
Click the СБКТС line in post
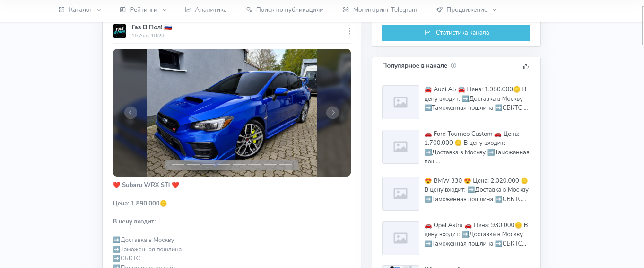tap(126, 258)
